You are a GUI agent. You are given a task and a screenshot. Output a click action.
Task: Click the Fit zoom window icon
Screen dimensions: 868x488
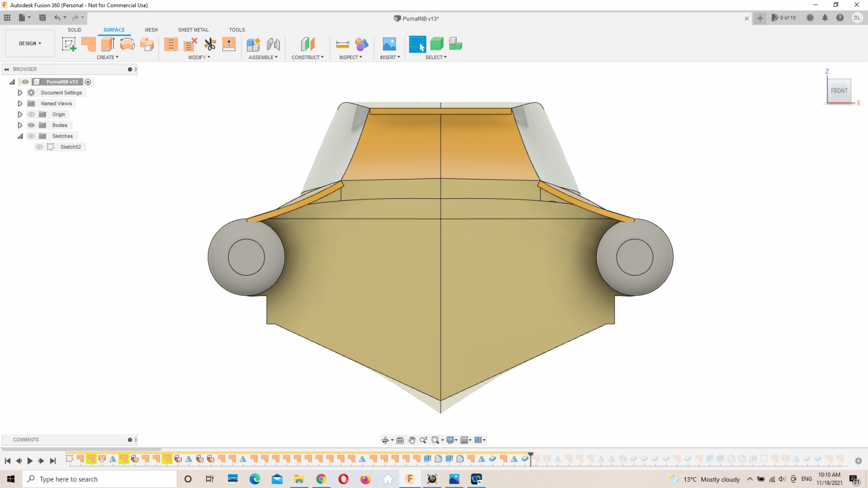click(435, 440)
